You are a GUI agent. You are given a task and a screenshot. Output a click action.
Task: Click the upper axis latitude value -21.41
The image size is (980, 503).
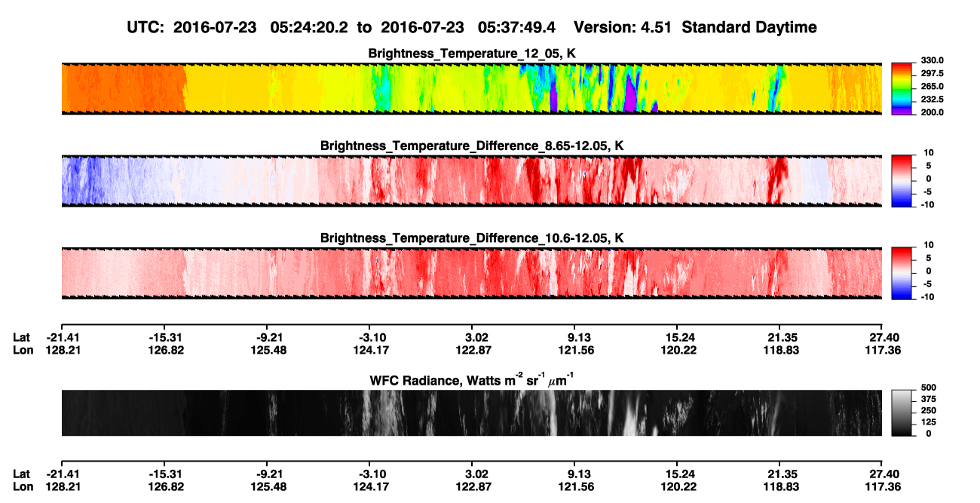click(x=63, y=338)
